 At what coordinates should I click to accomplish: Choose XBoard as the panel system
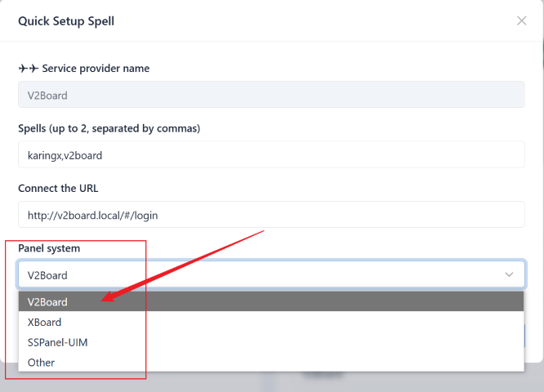(44, 322)
